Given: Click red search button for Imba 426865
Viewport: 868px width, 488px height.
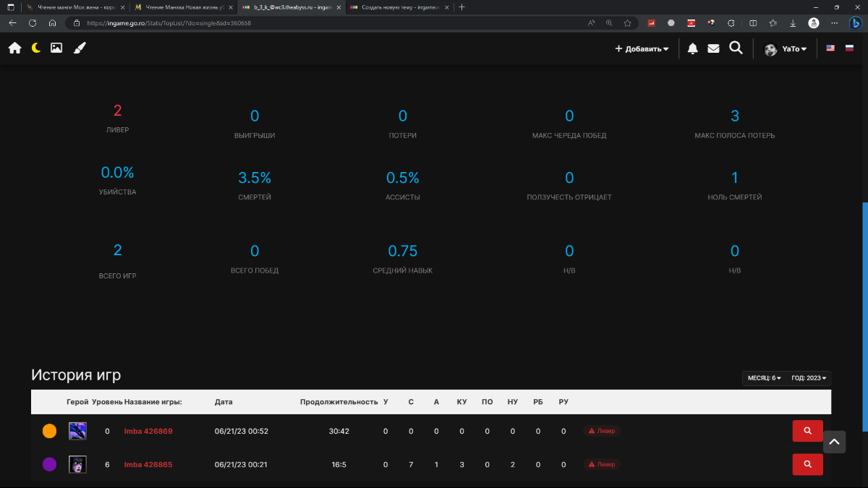Looking at the screenshot, I should pos(807,464).
